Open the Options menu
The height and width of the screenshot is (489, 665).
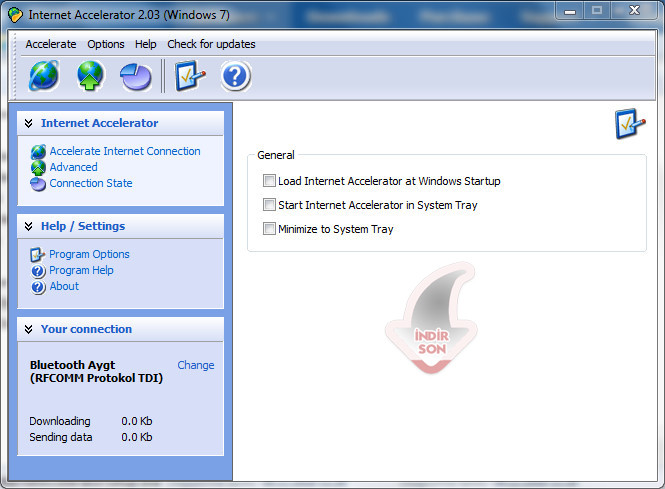(x=106, y=44)
